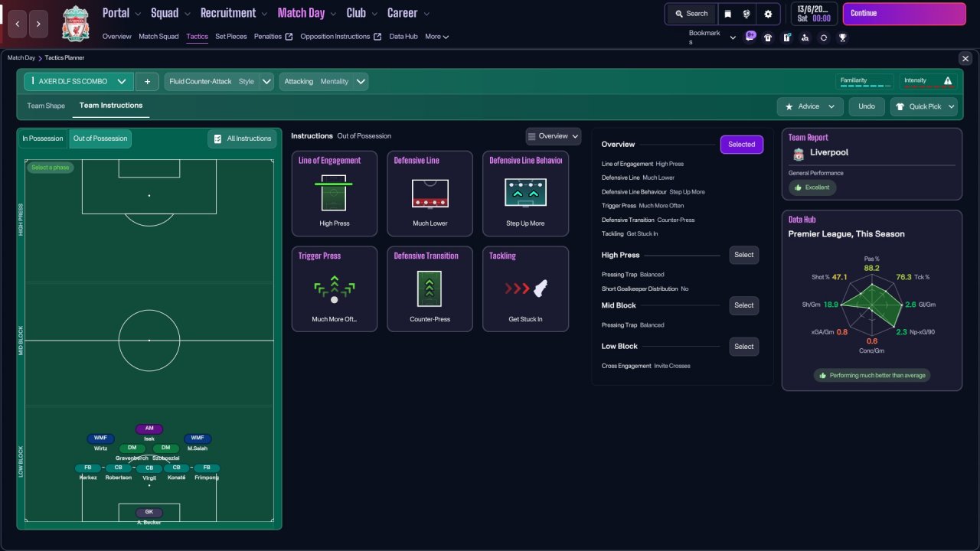Click the trophy shortcut icon

842,37
